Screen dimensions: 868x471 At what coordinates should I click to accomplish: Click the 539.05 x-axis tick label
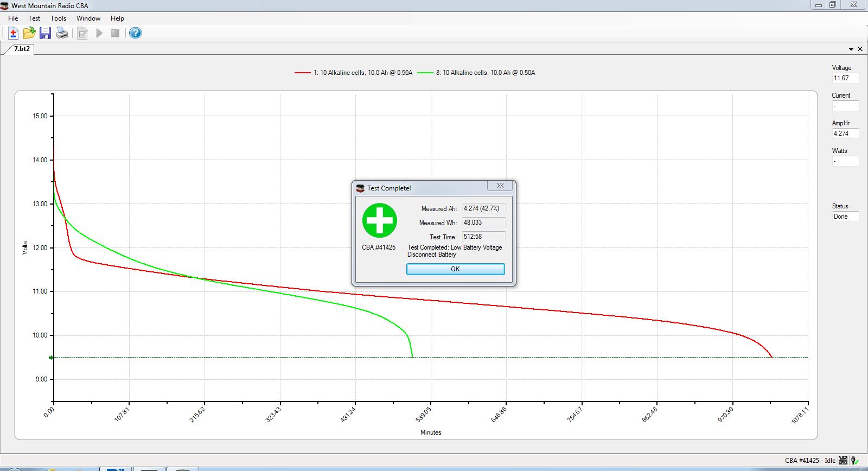[423, 415]
